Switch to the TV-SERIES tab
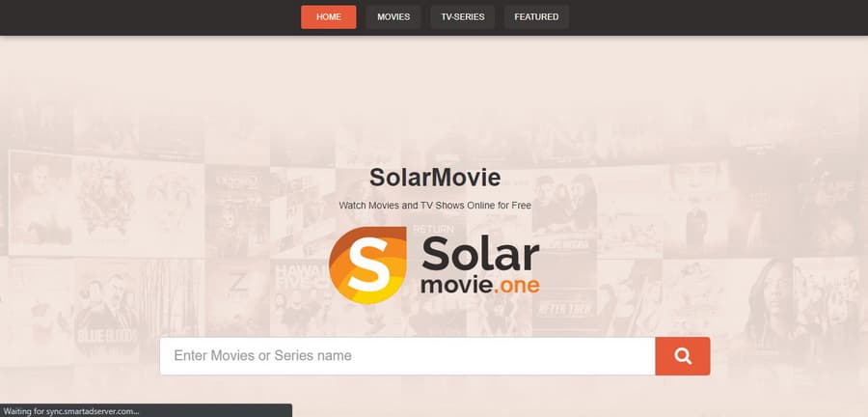This screenshot has width=868, height=417. pos(461,16)
